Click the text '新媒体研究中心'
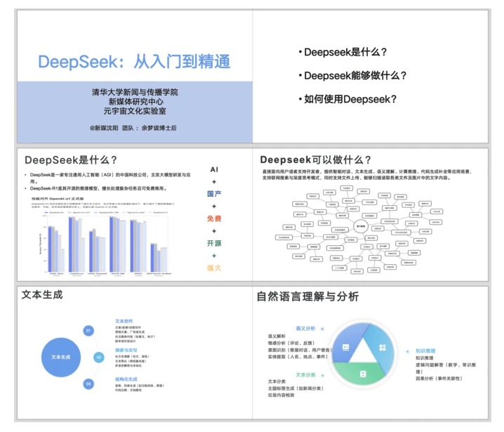 pyautogui.click(x=135, y=102)
